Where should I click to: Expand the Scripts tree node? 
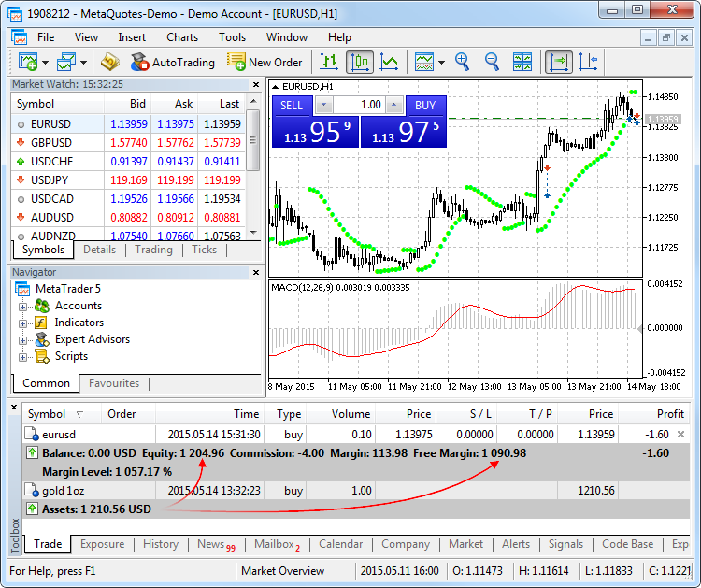point(22,357)
